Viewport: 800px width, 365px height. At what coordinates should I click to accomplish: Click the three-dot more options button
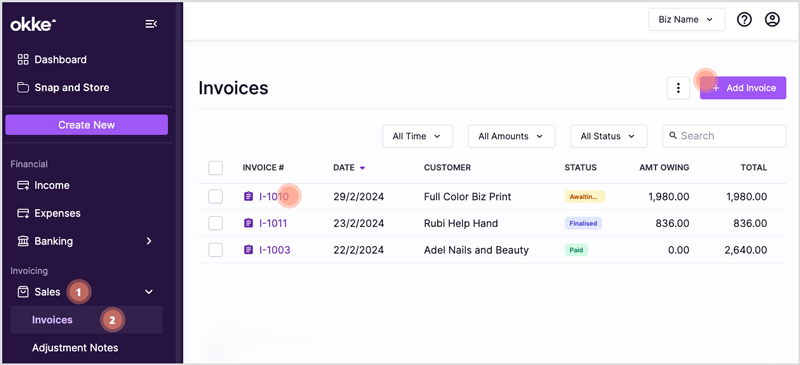coord(678,88)
